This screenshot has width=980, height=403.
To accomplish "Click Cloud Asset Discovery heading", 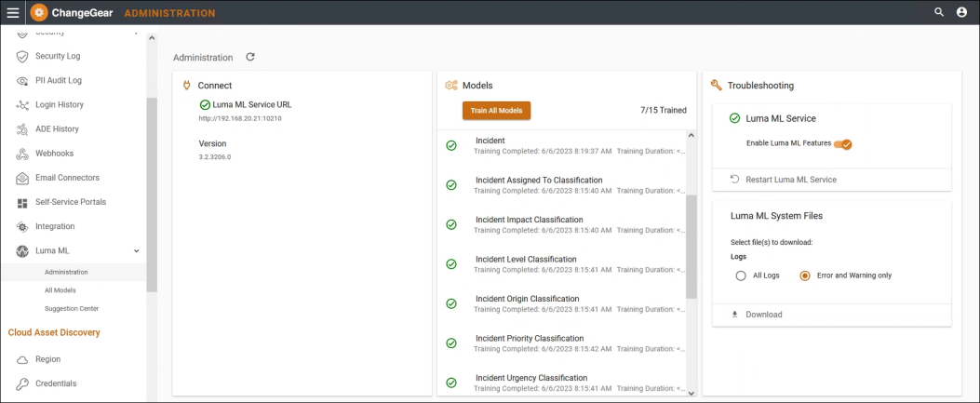I will [54, 333].
